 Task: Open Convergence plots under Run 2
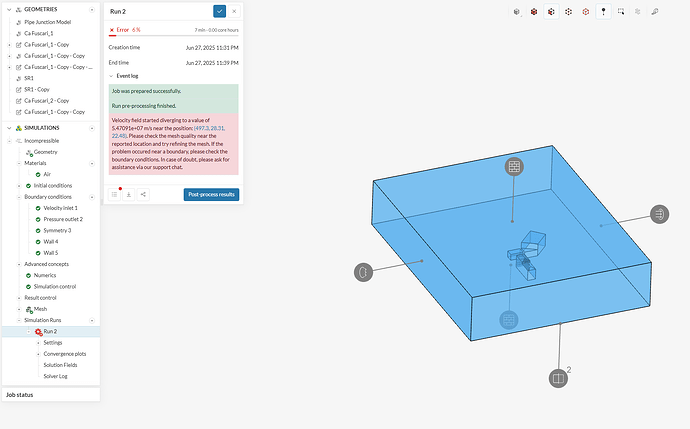[65, 354]
